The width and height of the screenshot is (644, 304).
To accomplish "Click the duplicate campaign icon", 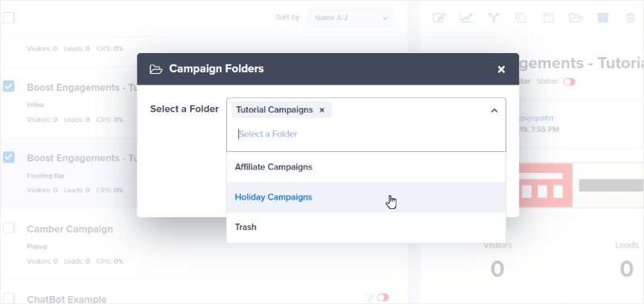I will click(x=521, y=18).
